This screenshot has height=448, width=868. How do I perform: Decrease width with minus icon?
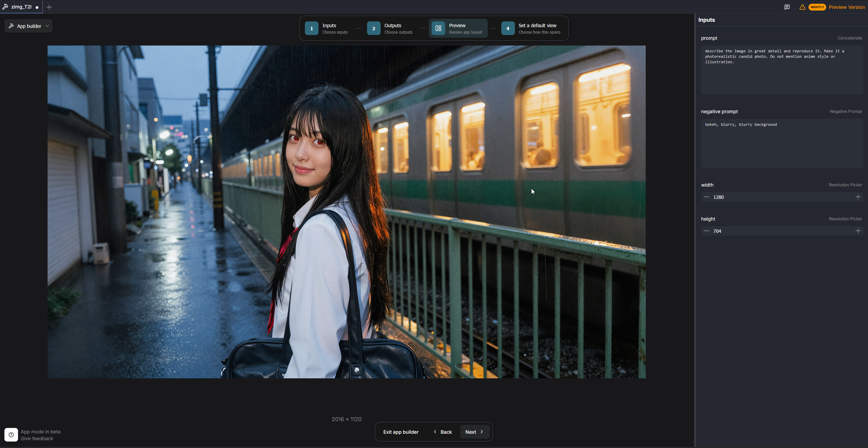pyautogui.click(x=707, y=197)
